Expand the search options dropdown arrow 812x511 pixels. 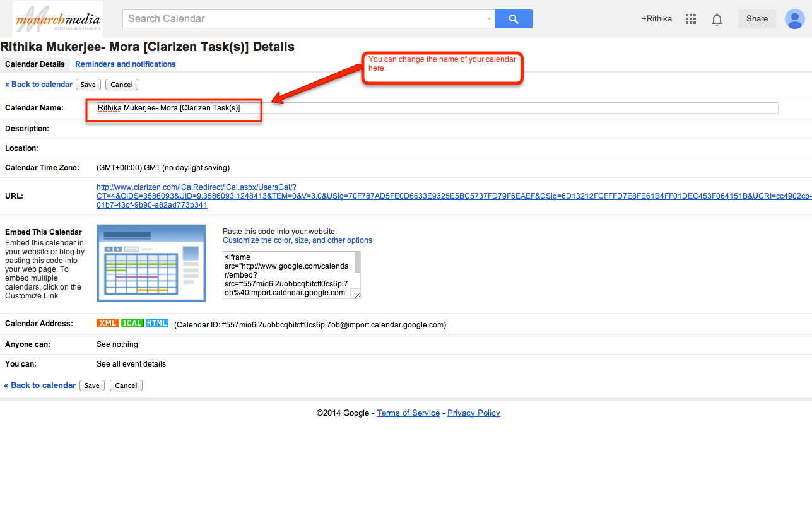point(489,19)
